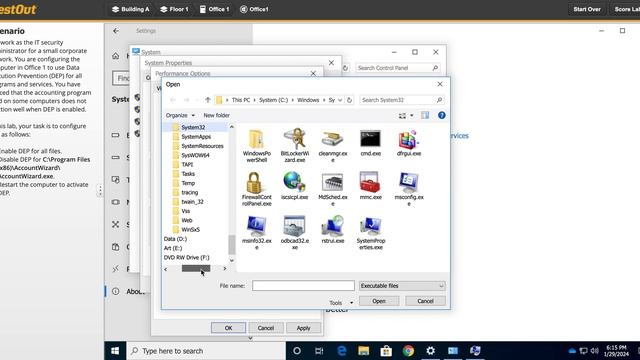The height and width of the screenshot is (360, 640).
Task: Refresh the Open dialog address bar
Action: coord(349,100)
